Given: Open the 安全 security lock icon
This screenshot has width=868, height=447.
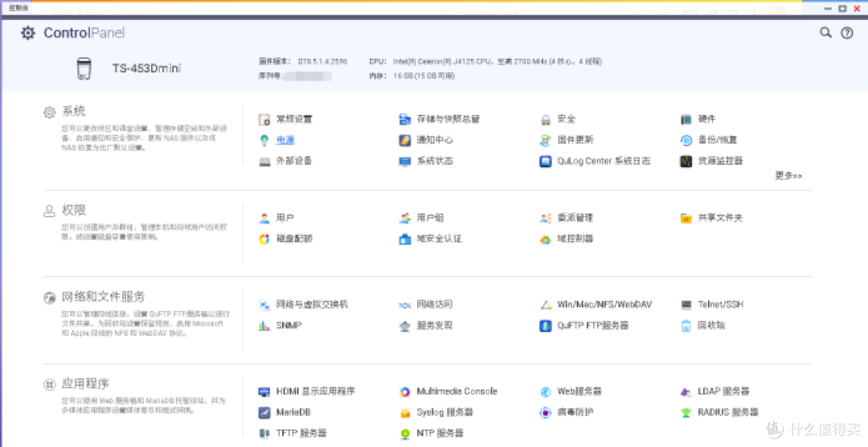Looking at the screenshot, I should point(545,119).
